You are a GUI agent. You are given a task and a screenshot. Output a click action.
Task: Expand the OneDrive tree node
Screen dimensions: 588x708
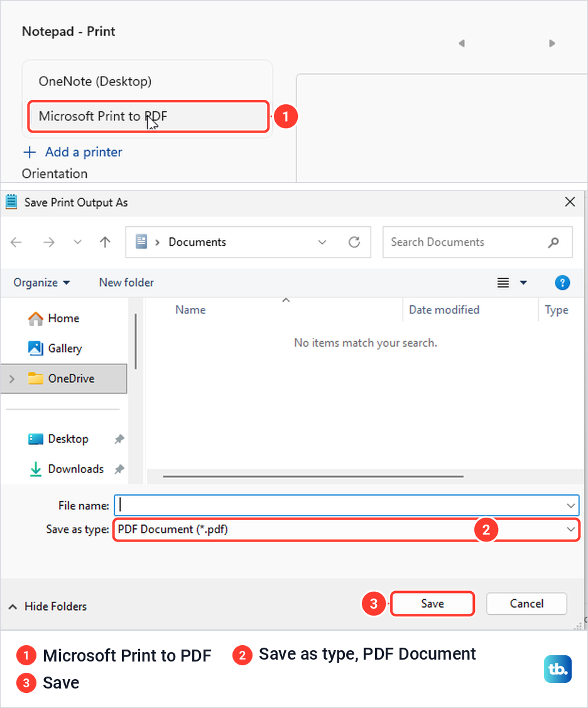pyautogui.click(x=12, y=379)
